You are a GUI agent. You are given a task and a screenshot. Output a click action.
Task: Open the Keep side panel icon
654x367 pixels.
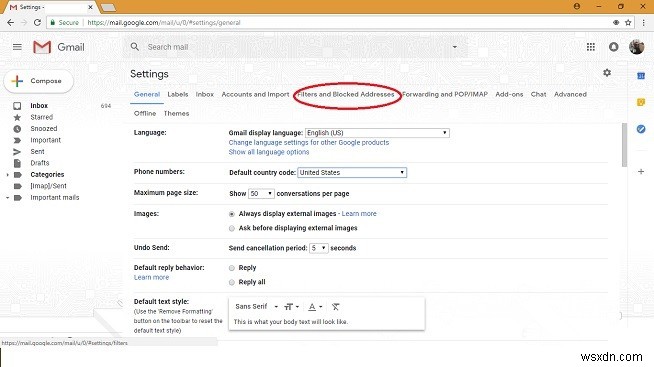(641, 102)
